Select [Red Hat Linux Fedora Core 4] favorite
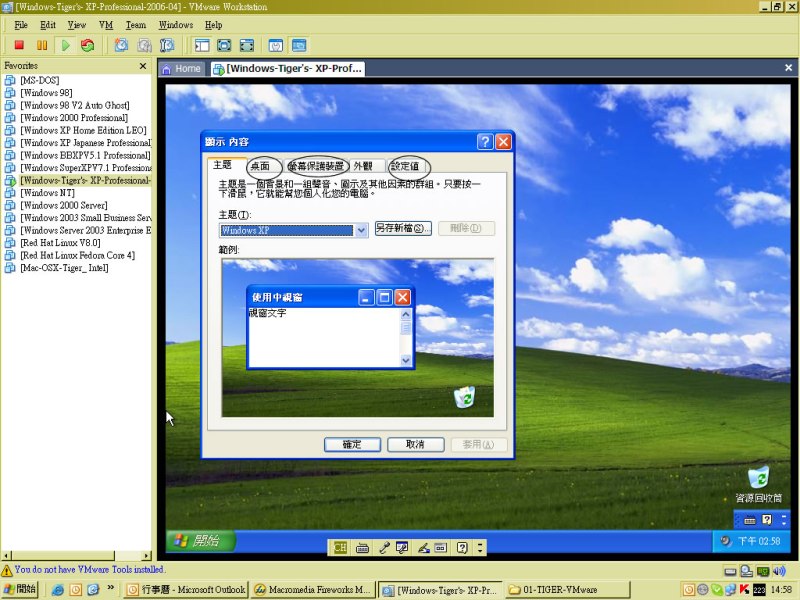The image size is (800, 600). tap(77, 255)
